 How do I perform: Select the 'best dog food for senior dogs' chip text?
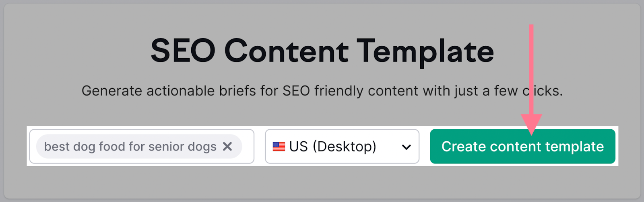point(130,147)
